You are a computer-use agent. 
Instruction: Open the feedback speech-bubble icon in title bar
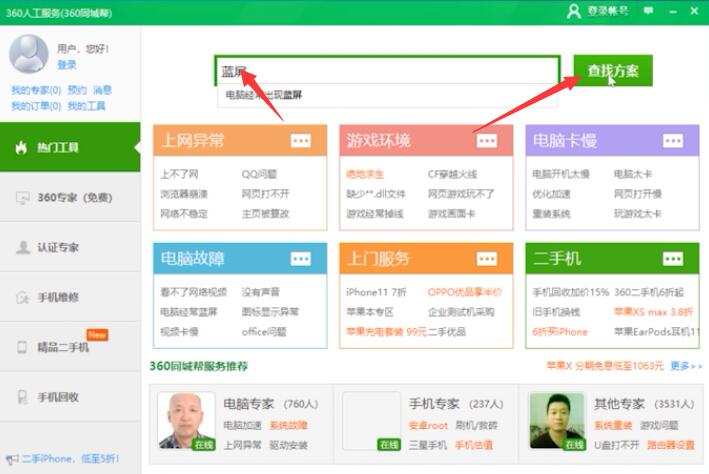tap(648, 10)
